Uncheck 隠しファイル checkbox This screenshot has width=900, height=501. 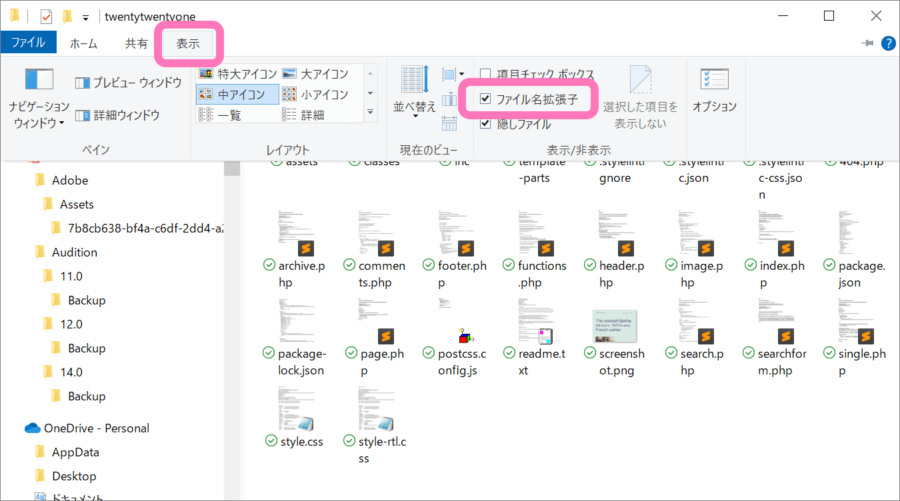(486, 123)
